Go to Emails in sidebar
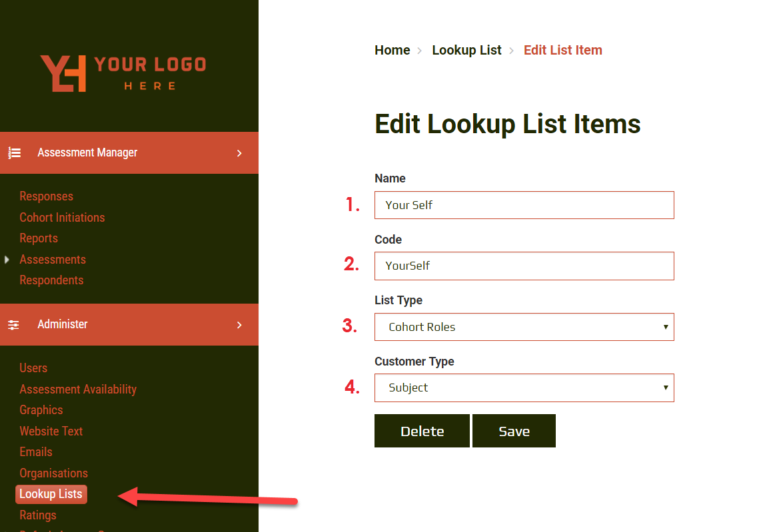This screenshot has width=769, height=532. click(x=36, y=452)
